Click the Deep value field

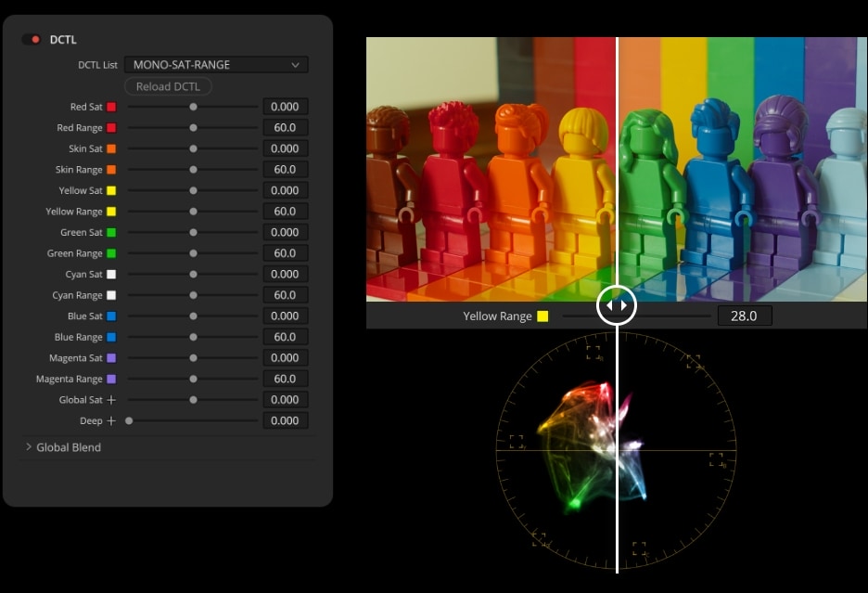[x=285, y=420]
